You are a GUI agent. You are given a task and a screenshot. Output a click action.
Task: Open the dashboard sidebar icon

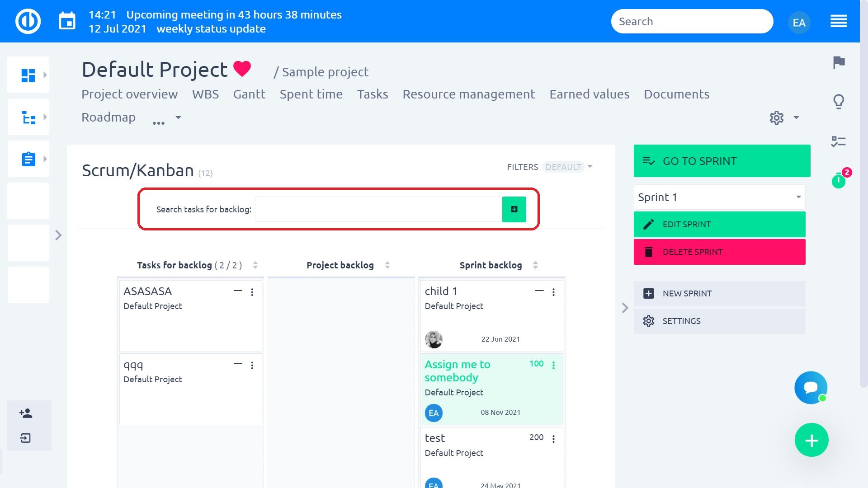[28, 75]
